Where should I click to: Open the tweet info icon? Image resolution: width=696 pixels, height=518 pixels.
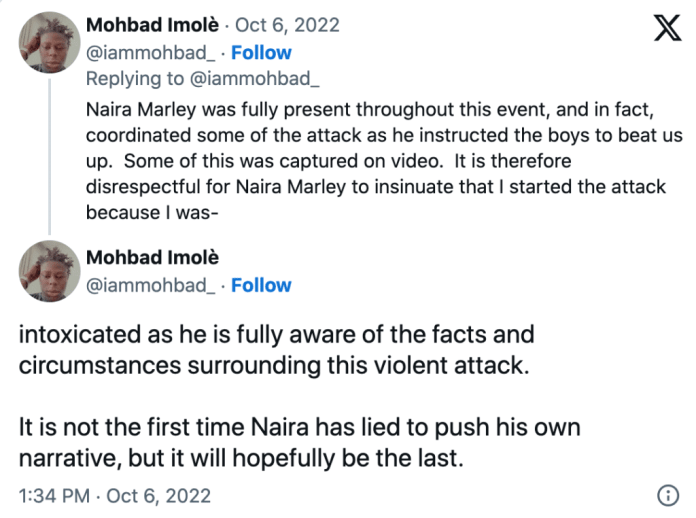click(667, 495)
